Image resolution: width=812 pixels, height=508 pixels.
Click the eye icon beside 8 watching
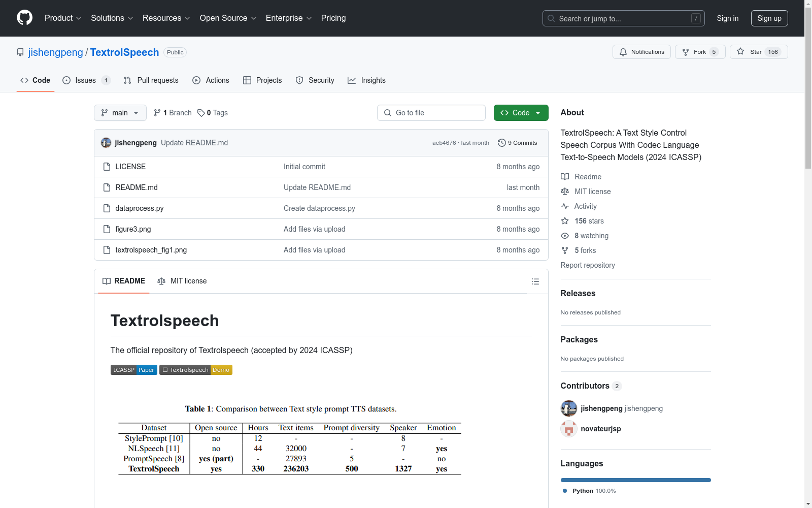point(565,236)
